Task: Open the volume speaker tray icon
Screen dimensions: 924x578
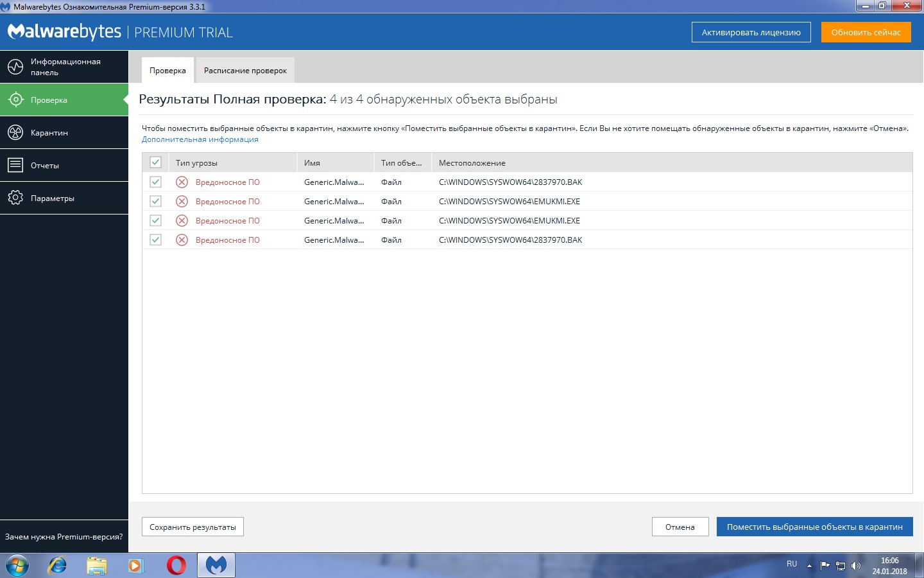Action: click(x=856, y=566)
